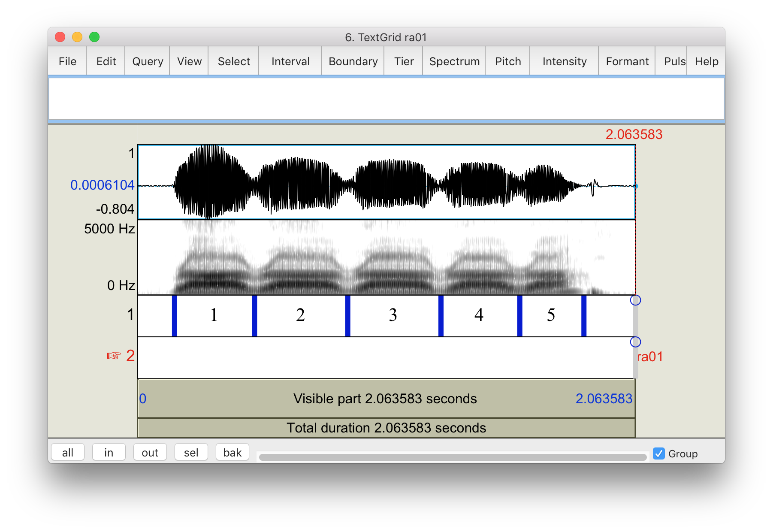The image size is (773, 532).
Task: Click inside empty tier 2 named ra01
Action: point(385,358)
